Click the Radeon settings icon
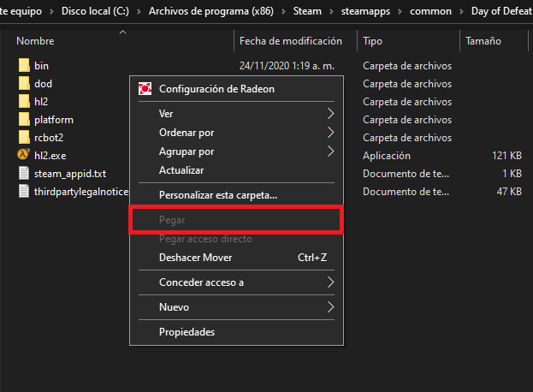This screenshot has height=392, width=533. pyautogui.click(x=145, y=88)
